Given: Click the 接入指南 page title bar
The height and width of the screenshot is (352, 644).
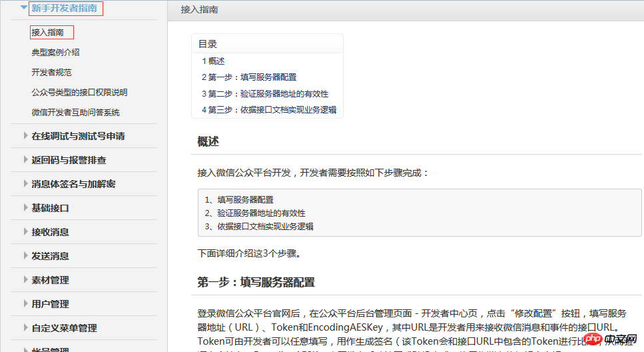Looking at the screenshot, I should [406, 10].
